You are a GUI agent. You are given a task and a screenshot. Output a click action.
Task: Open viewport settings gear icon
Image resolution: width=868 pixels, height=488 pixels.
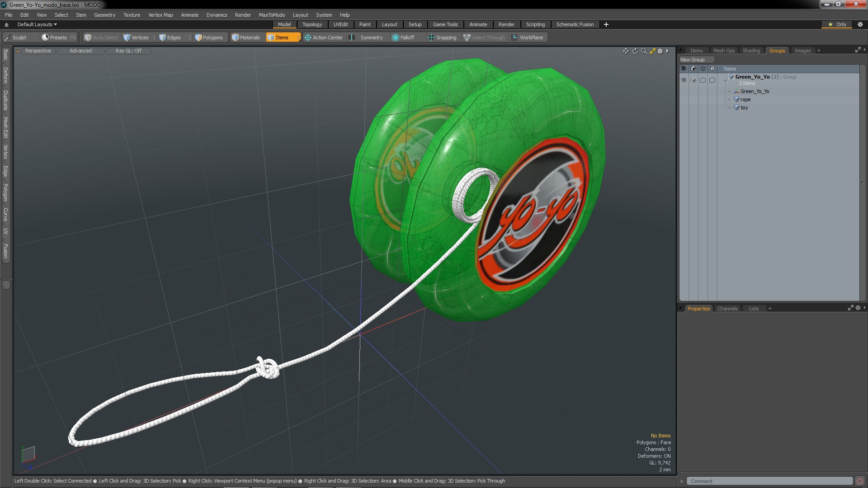[660, 51]
